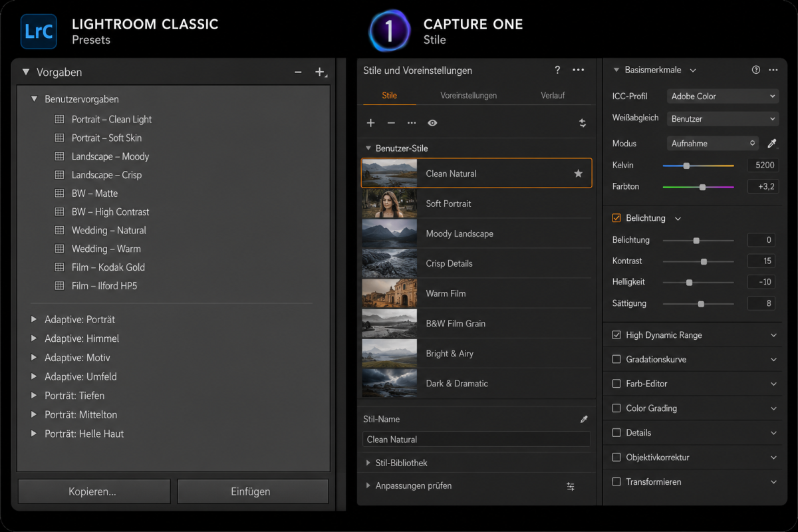Expand Adaptive: Porträt preset group
This screenshot has width=798, height=532.
pos(34,319)
